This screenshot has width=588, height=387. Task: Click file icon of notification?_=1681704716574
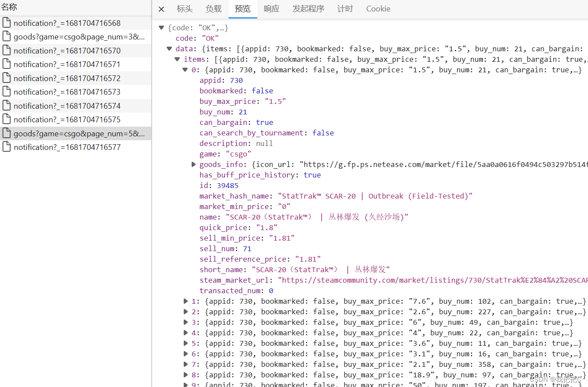coord(7,106)
